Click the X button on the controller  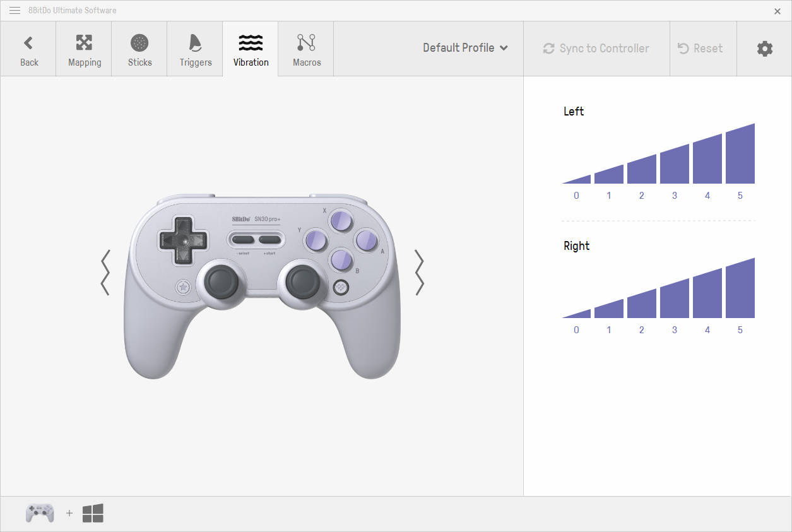point(341,222)
